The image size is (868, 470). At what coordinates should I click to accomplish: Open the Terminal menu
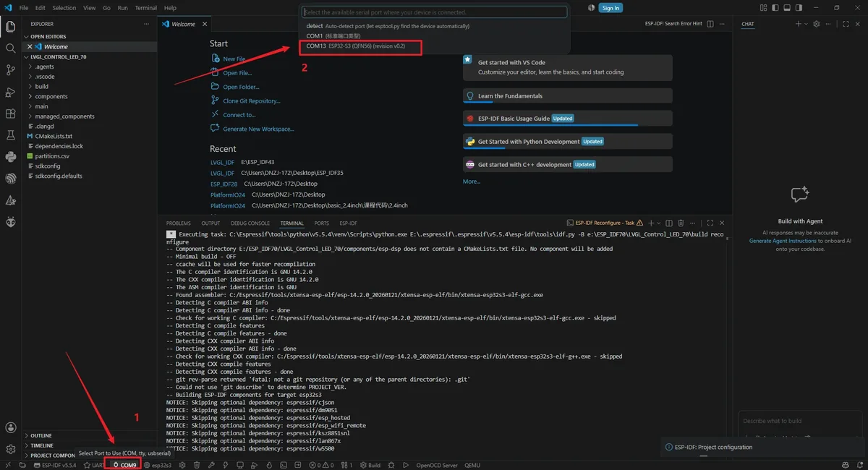point(146,8)
